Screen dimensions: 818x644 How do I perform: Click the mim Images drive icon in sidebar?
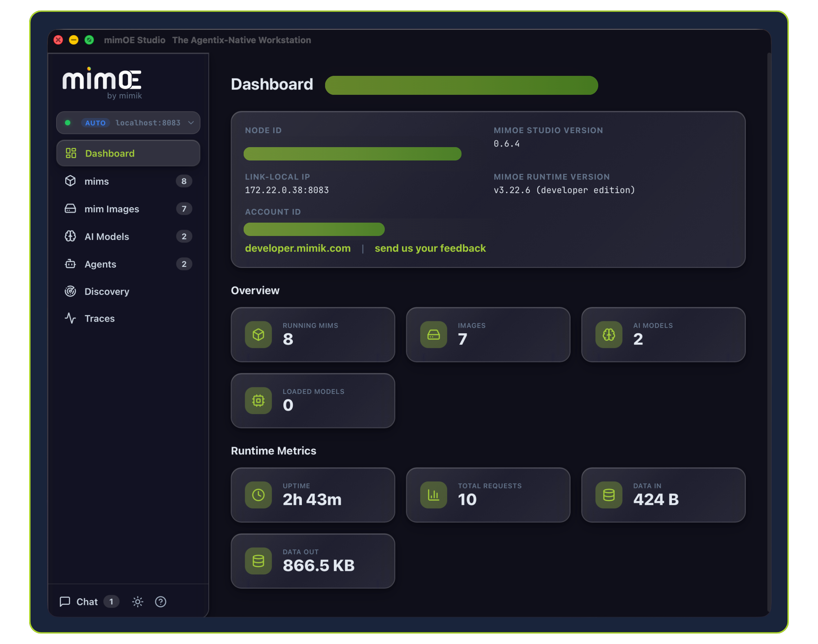tap(71, 209)
